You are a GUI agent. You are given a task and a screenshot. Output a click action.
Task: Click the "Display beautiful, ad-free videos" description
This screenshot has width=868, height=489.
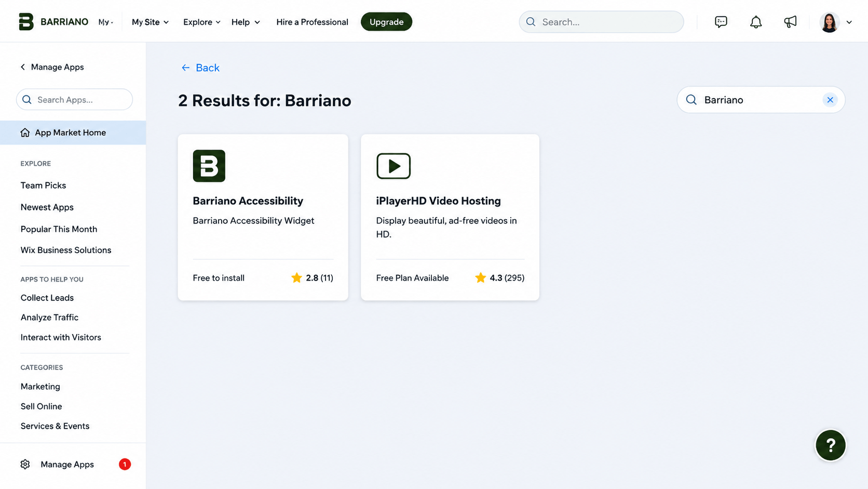(446, 227)
